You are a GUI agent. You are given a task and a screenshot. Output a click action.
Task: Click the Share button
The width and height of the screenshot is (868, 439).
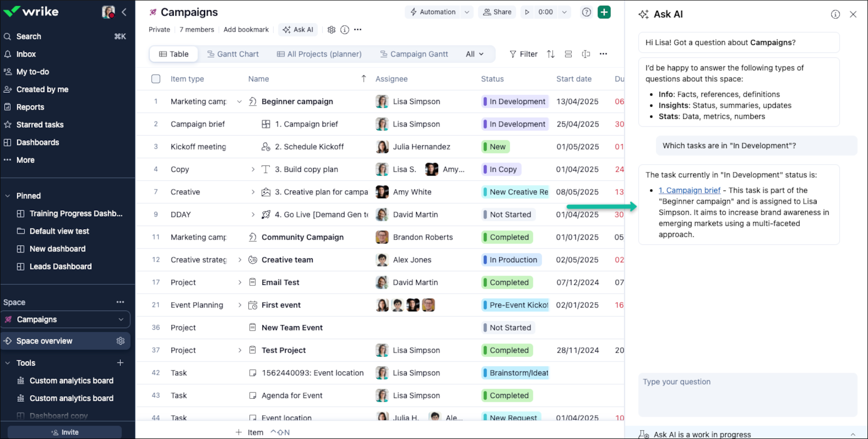click(x=497, y=12)
